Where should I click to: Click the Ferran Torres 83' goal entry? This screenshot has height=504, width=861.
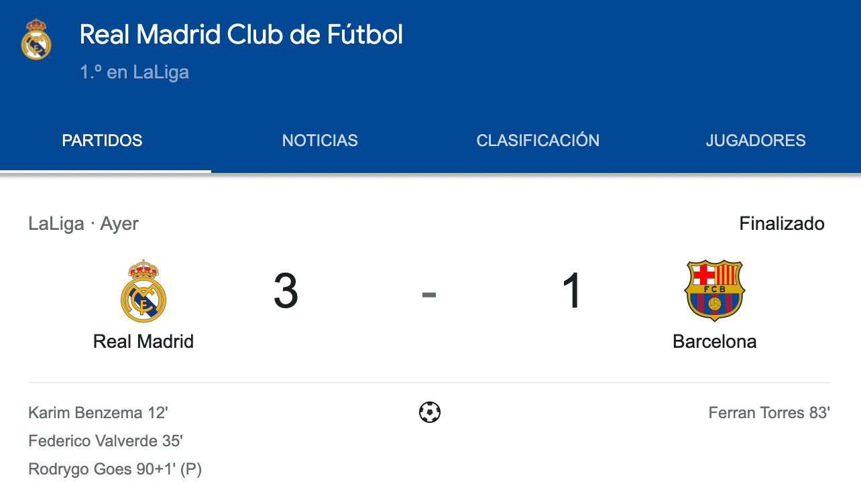[768, 412]
